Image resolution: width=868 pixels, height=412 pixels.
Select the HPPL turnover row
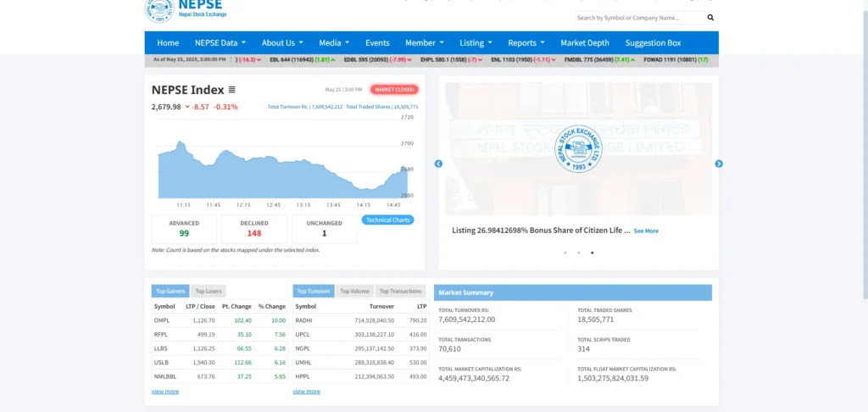pyautogui.click(x=361, y=376)
